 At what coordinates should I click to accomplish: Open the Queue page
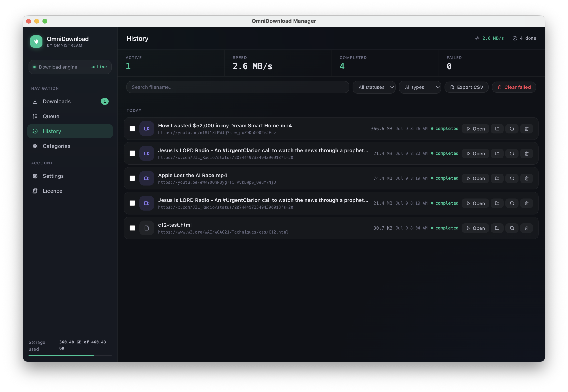coord(70,116)
